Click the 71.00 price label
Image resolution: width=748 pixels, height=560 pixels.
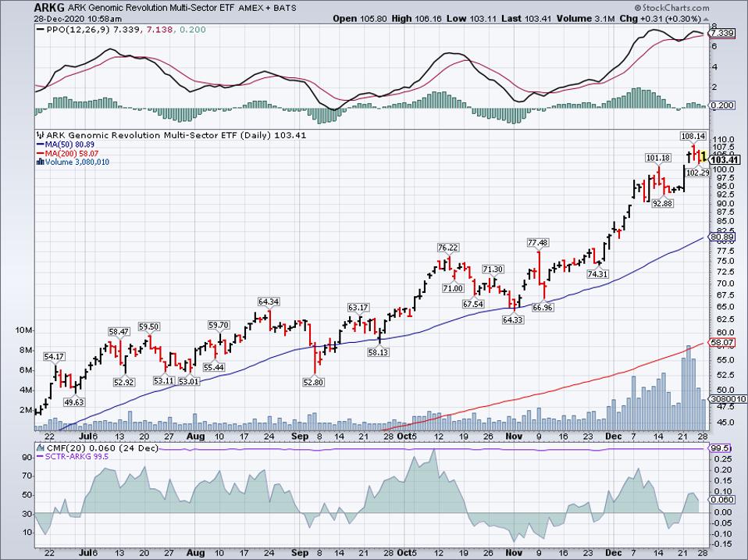(x=453, y=288)
